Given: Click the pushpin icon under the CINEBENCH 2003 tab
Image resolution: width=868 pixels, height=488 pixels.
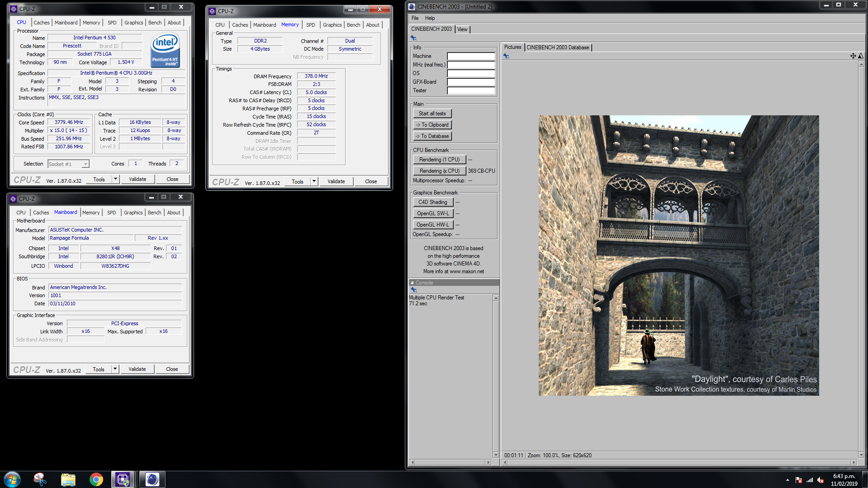Looking at the screenshot, I should [x=413, y=38].
